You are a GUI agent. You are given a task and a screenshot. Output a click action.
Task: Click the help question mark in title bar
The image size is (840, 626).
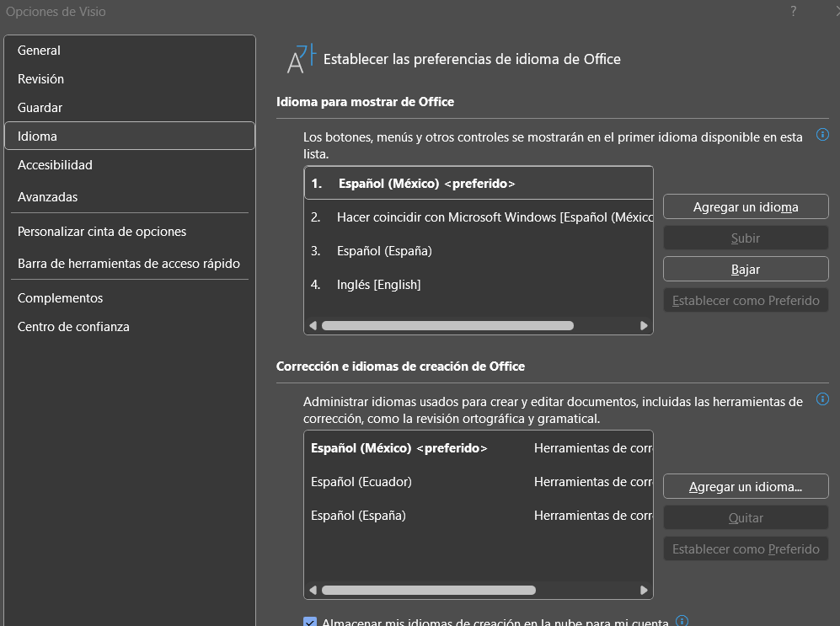tap(794, 11)
